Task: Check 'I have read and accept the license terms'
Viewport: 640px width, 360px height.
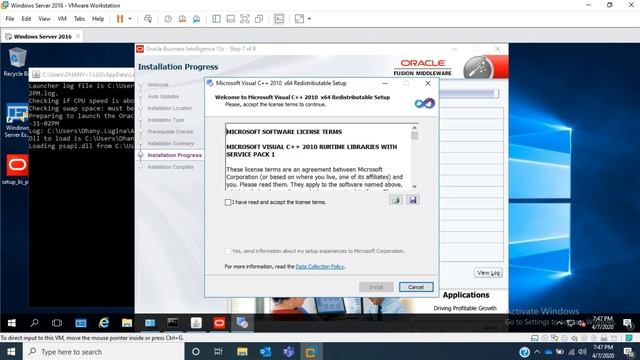Action: click(x=228, y=202)
